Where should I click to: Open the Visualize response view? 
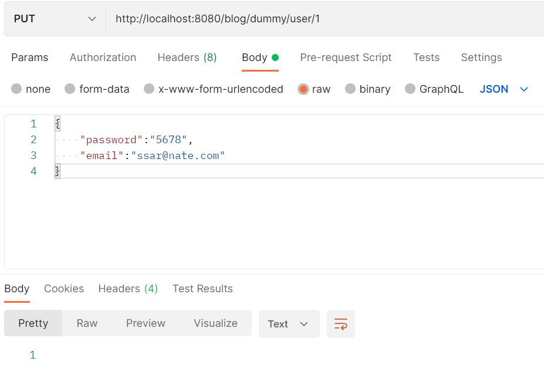pos(215,323)
